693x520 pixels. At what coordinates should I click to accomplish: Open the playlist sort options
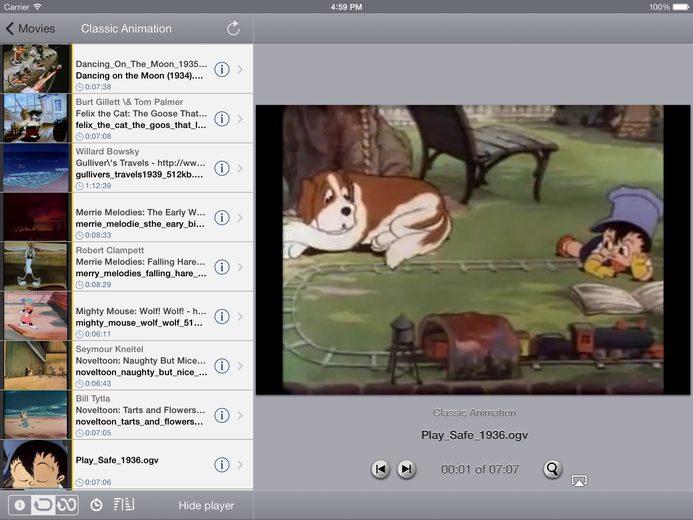point(124,505)
